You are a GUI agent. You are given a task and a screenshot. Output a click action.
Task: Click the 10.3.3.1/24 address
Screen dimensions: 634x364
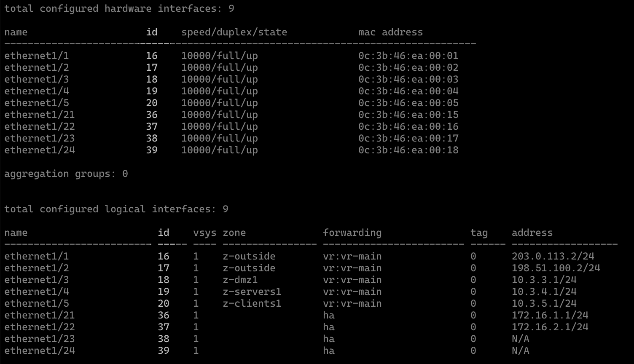pyautogui.click(x=544, y=280)
